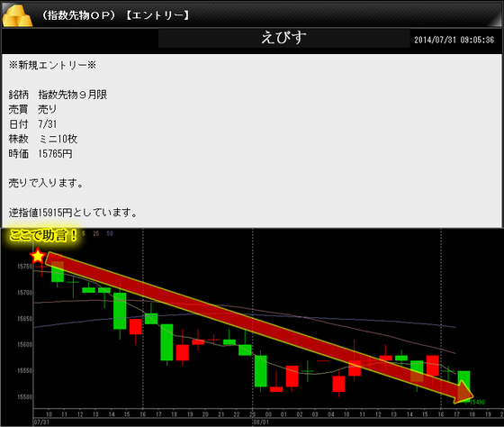Select the '日付 7/31' line
Viewport: 504px width, 427px height.
click(32, 124)
